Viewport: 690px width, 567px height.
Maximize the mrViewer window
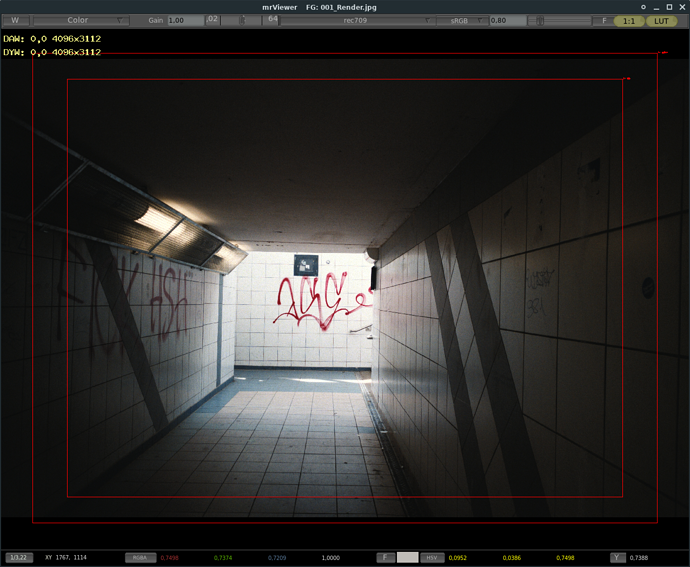point(669,7)
